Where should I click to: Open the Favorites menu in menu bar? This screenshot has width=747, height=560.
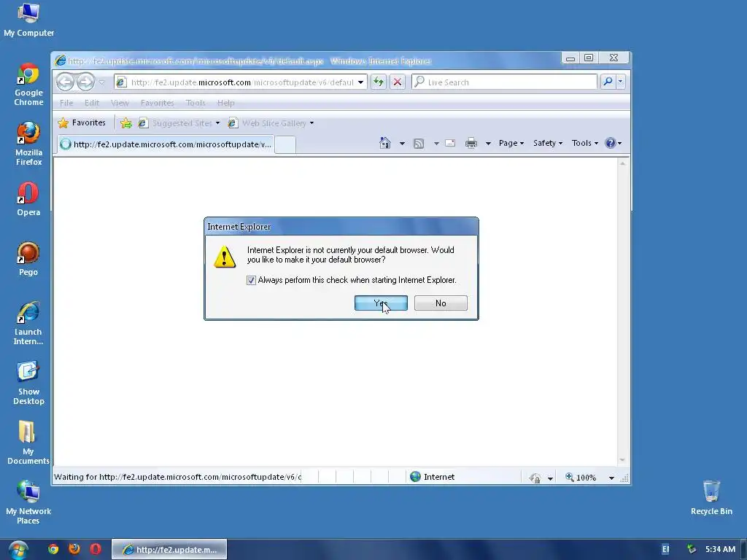[x=158, y=103]
